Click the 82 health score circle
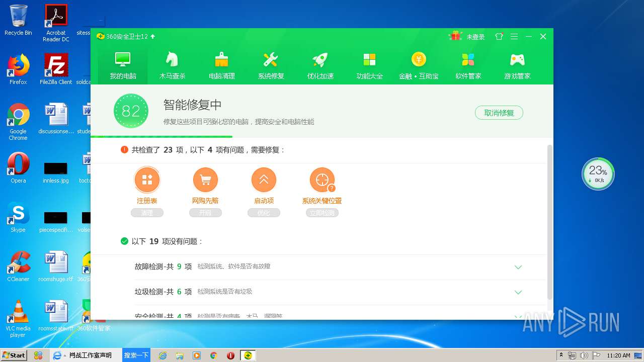The height and width of the screenshot is (362, 644). pyautogui.click(x=131, y=111)
